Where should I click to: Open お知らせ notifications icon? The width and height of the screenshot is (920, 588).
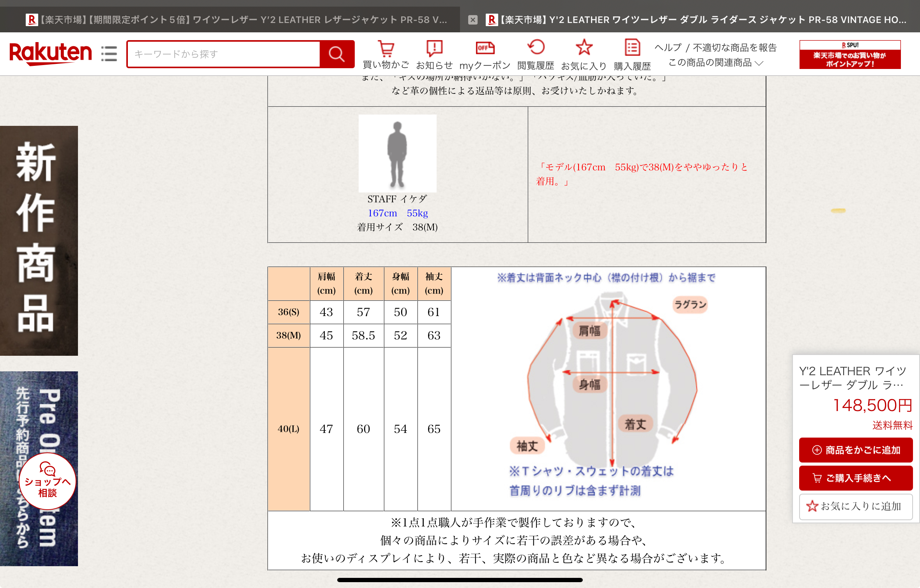pos(434,55)
